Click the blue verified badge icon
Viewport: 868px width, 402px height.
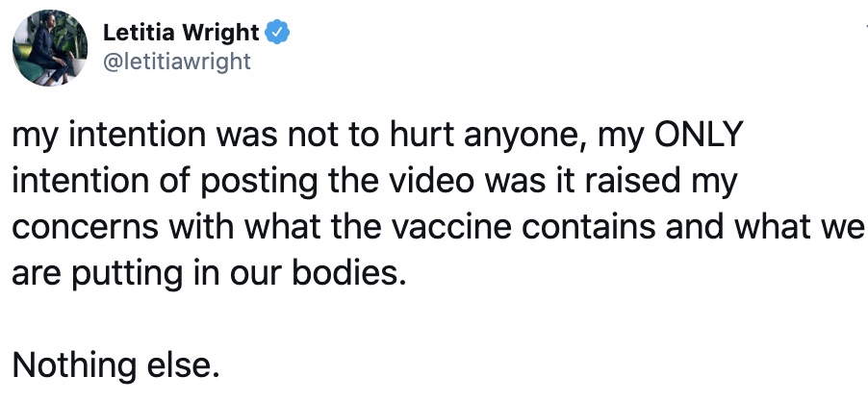pos(277,32)
